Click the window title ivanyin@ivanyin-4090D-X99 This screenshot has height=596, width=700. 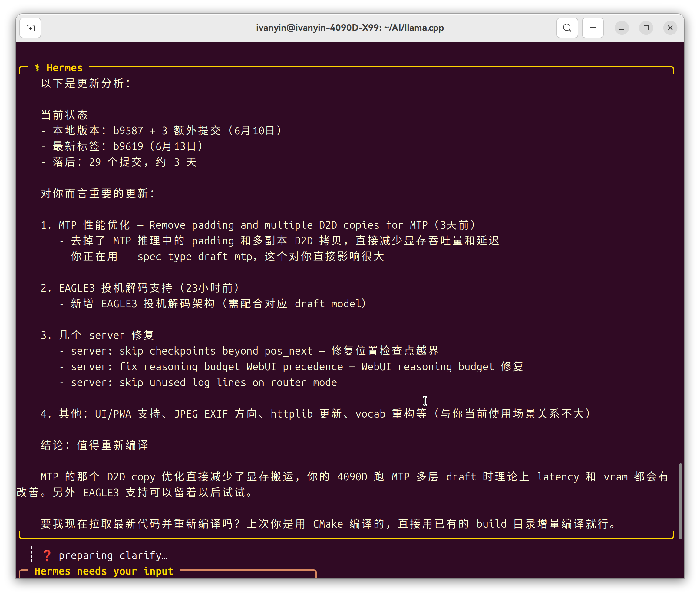(350, 28)
